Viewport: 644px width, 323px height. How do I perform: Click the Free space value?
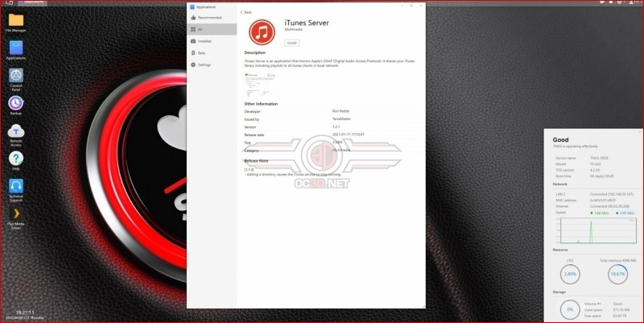point(618,316)
